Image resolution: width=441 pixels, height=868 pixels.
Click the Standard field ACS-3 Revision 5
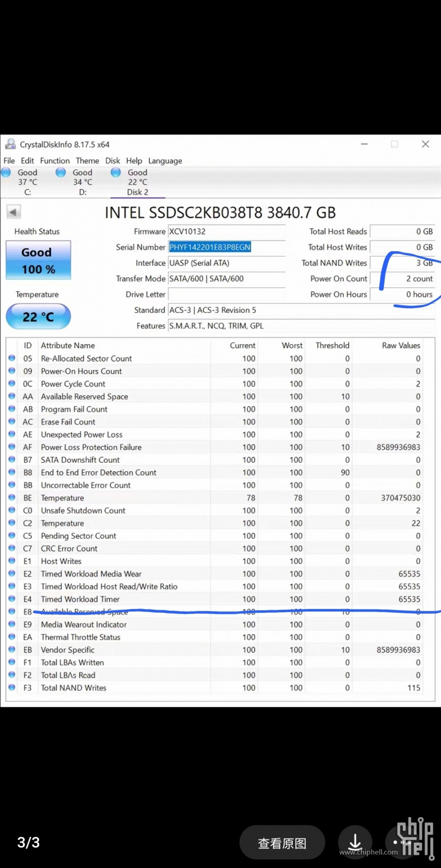[301, 310]
